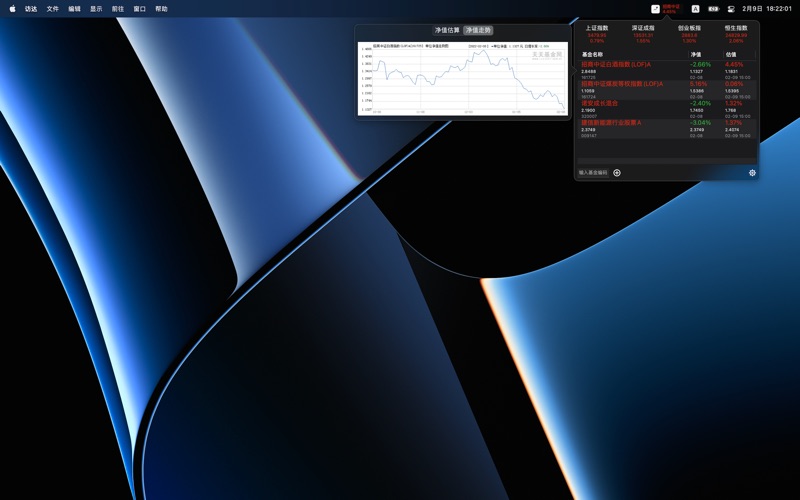Click the input method A icon
The width and height of the screenshot is (800, 500).
pyautogui.click(x=695, y=9)
